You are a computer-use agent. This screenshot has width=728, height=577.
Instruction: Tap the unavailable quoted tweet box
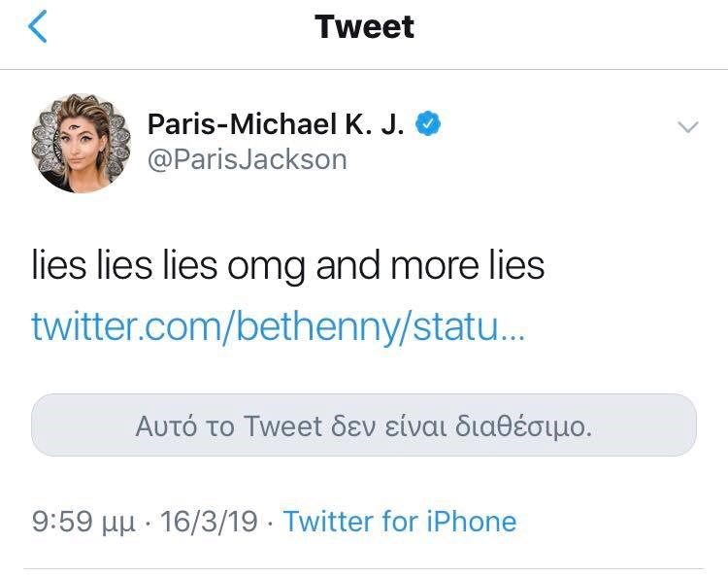pos(364,425)
